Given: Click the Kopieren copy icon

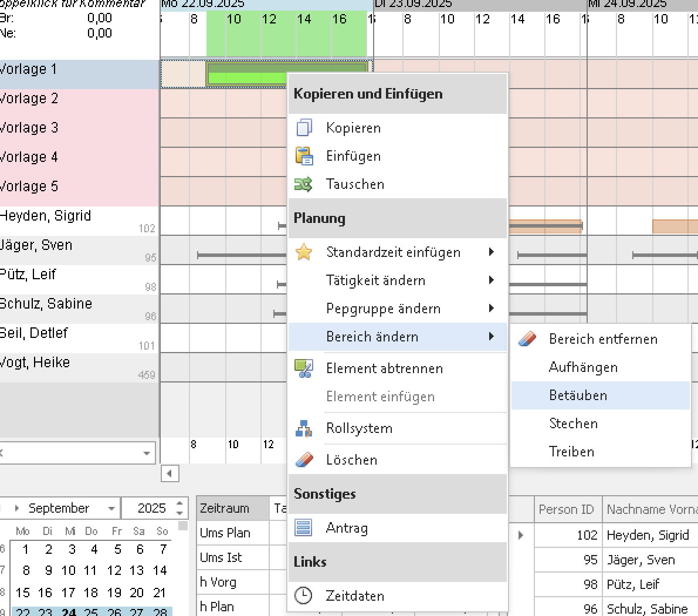Looking at the screenshot, I should (304, 128).
